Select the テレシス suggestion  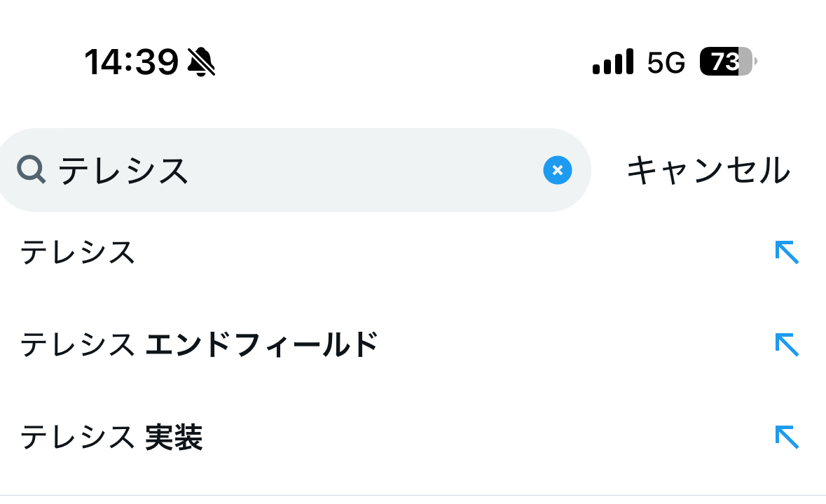tap(77, 252)
